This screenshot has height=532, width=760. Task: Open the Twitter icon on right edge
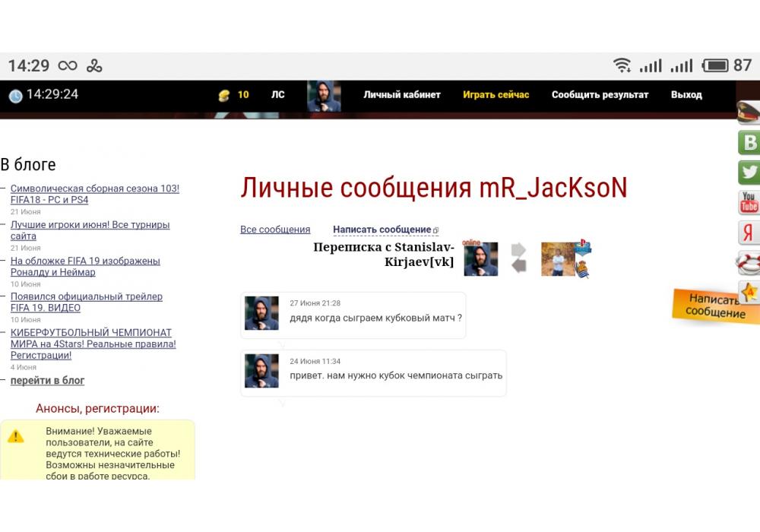(749, 173)
